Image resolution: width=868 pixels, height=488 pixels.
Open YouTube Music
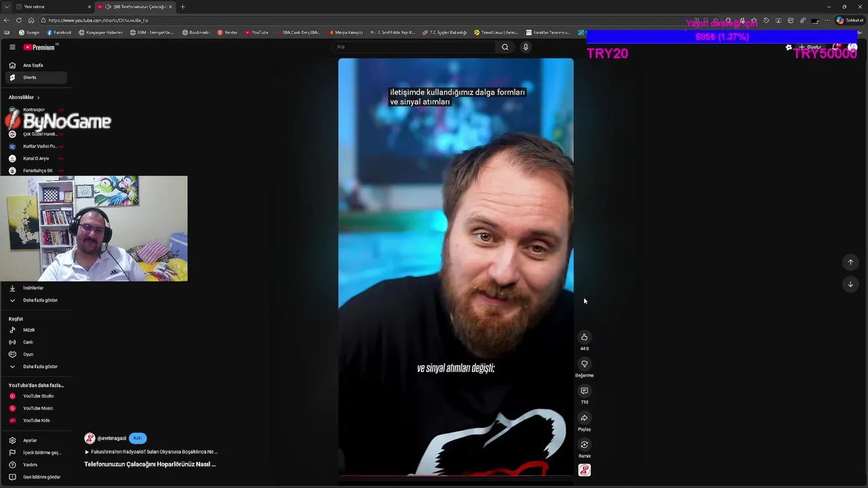point(35,408)
